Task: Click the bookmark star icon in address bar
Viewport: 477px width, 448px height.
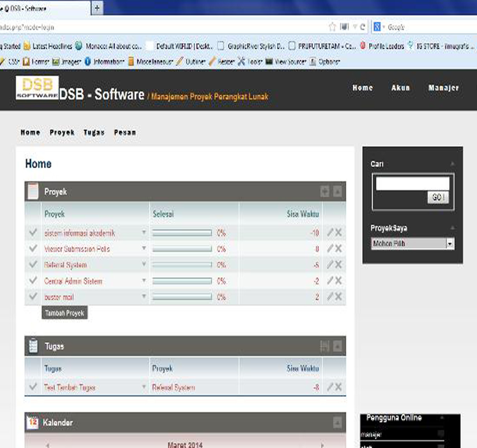Action: pyautogui.click(x=332, y=27)
